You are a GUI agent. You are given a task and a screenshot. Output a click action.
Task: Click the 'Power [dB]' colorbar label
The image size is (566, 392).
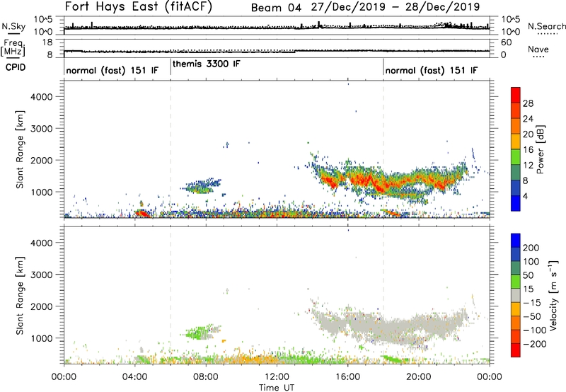pos(541,149)
